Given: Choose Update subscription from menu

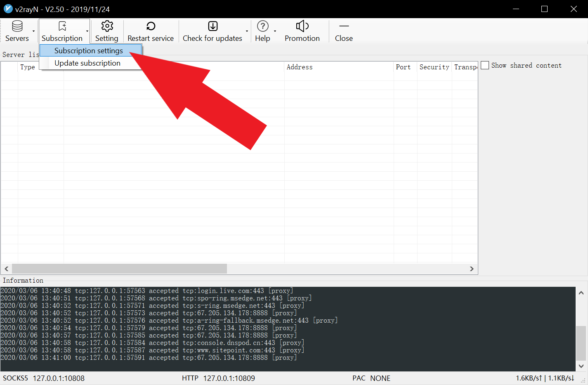Looking at the screenshot, I should pos(87,63).
